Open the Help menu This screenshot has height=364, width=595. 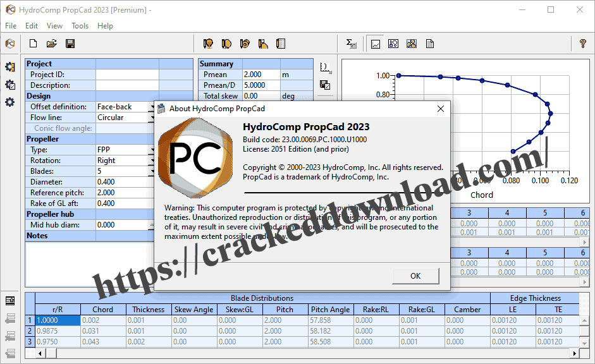(x=105, y=26)
